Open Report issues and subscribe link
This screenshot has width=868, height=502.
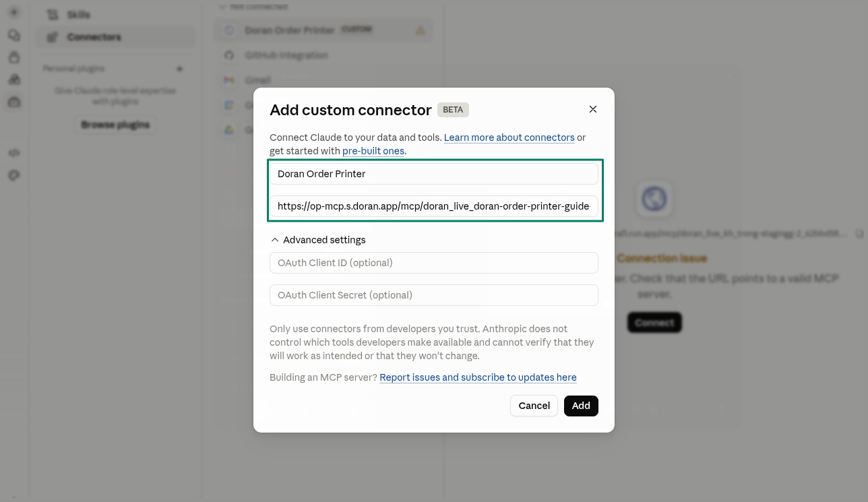point(478,377)
